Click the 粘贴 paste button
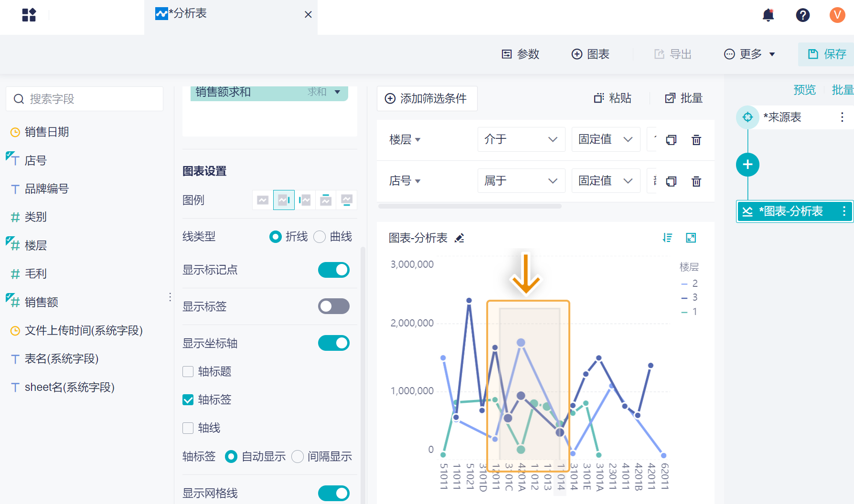854x504 pixels. point(612,98)
